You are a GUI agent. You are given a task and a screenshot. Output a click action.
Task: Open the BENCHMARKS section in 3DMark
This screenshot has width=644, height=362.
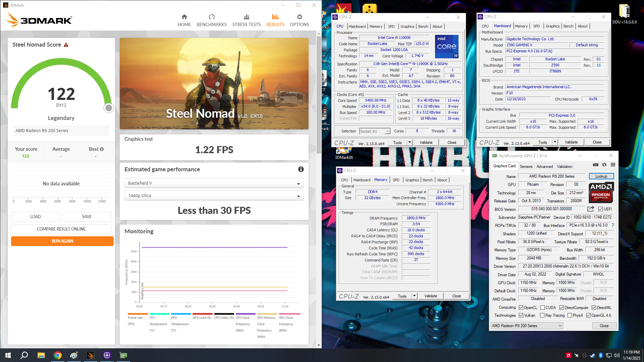212,20
